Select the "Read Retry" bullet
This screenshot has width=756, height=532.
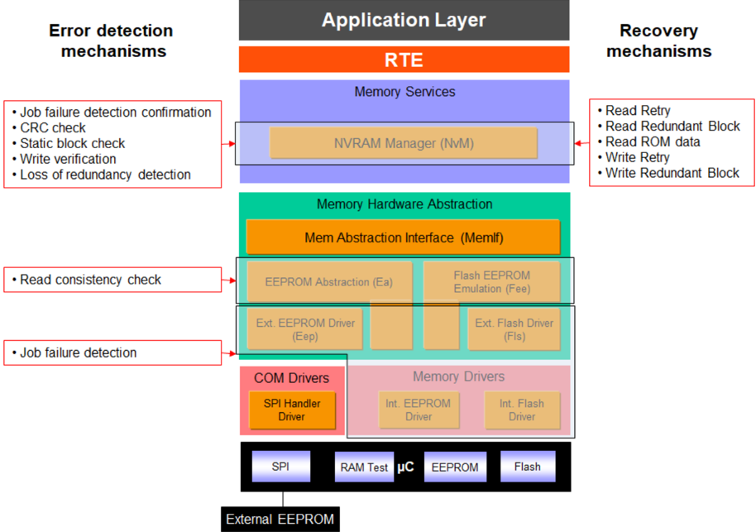[x=634, y=110]
